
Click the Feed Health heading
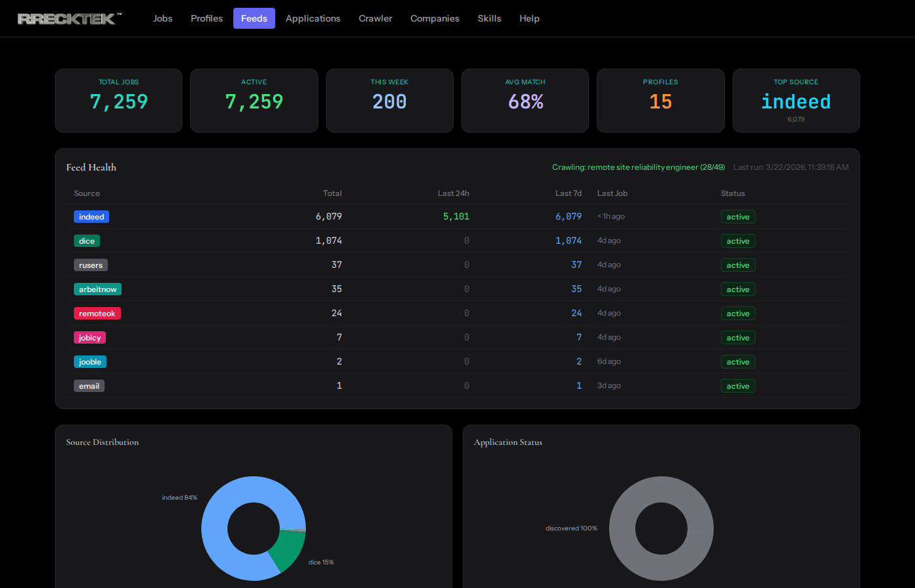(x=91, y=167)
